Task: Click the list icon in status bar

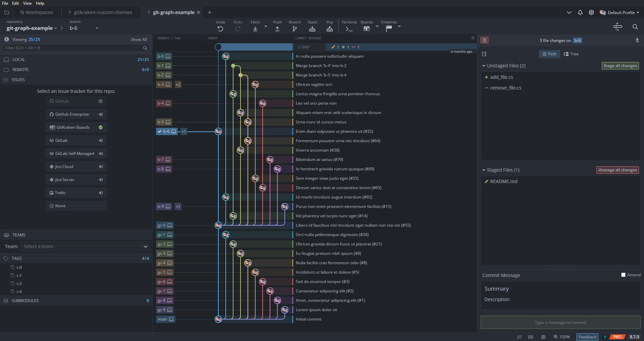Action: 519,337
